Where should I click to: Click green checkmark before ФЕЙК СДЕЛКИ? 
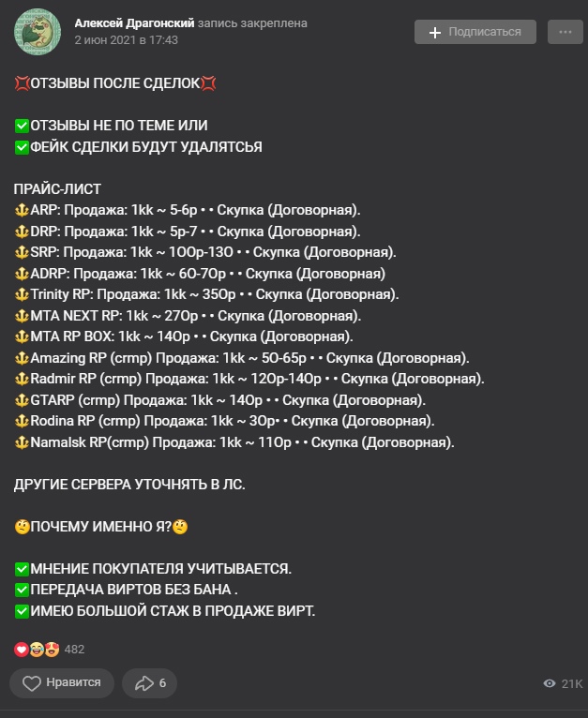[x=22, y=147]
